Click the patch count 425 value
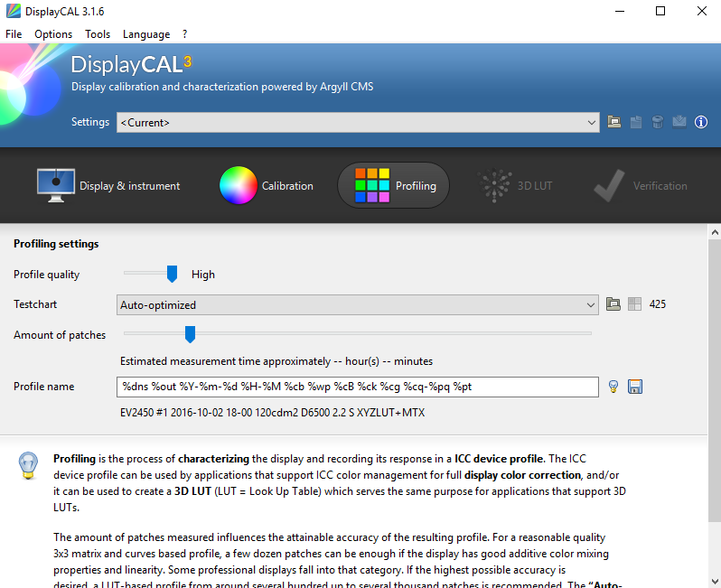Viewport: 721px width, 588px height. pyautogui.click(x=658, y=303)
